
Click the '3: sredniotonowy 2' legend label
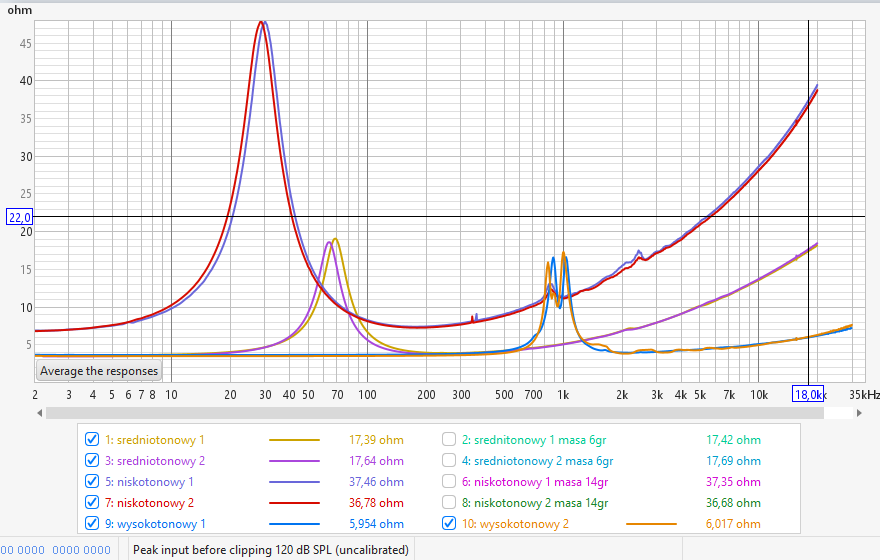155,461
